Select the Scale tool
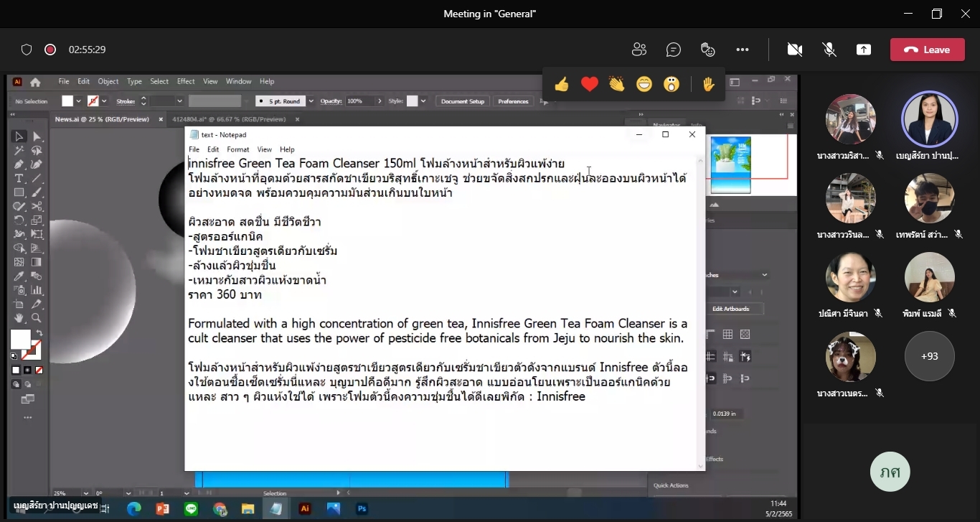Image resolution: width=980 pixels, height=522 pixels. pyautogui.click(x=37, y=220)
